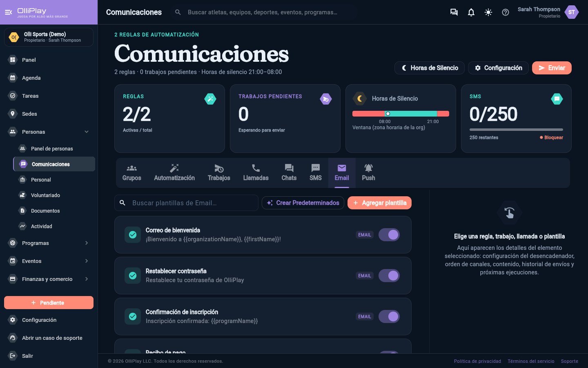Click the Enviar button

click(x=552, y=68)
